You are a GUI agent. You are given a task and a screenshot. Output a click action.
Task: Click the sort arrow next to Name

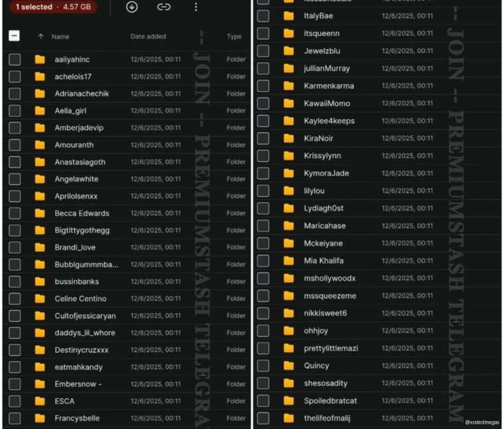pyautogui.click(x=41, y=37)
